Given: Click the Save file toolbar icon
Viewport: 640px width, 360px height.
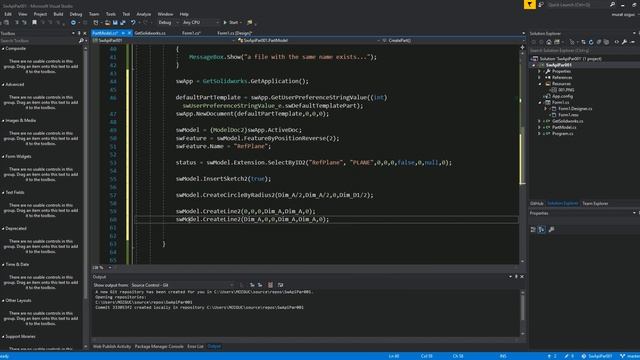Looking at the screenshot, I should click(115, 22).
